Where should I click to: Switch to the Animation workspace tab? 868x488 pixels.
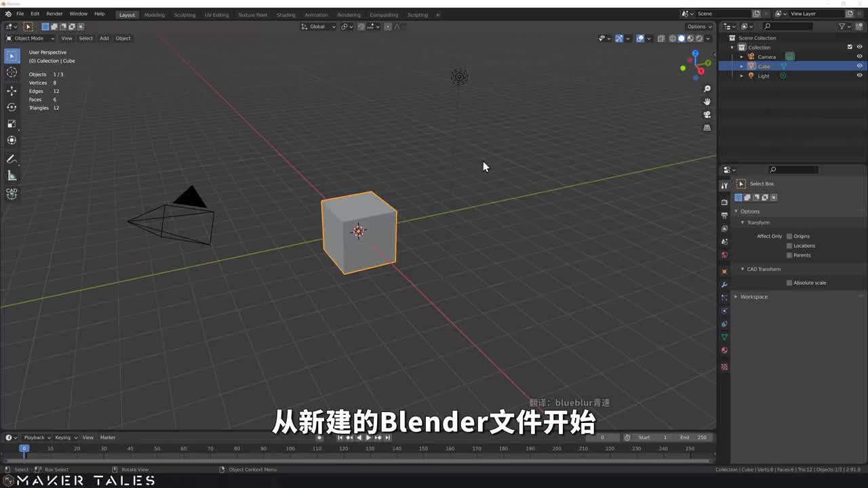pos(316,15)
